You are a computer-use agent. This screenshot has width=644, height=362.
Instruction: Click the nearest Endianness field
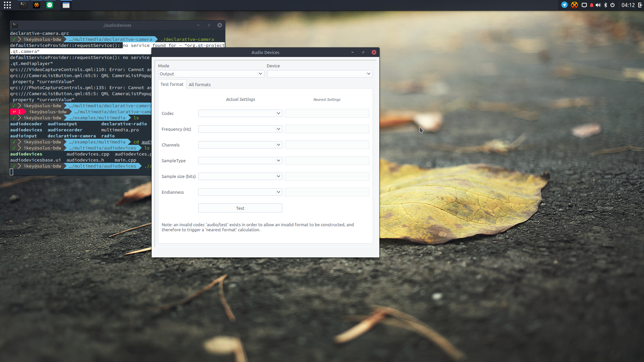click(x=327, y=192)
